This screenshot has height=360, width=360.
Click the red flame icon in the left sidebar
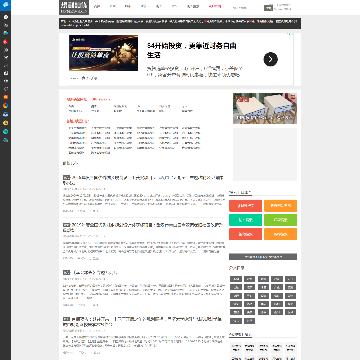click(x=6, y=42)
